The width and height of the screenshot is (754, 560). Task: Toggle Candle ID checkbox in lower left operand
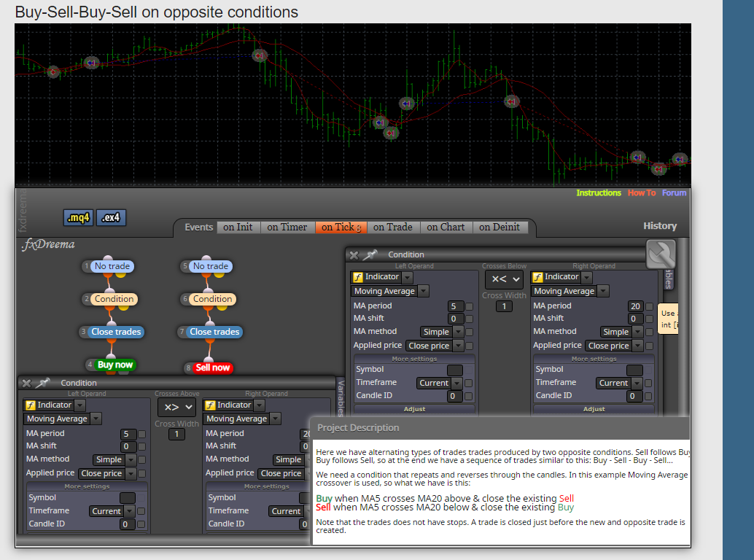pyautogui.click(x=141, y=524)
